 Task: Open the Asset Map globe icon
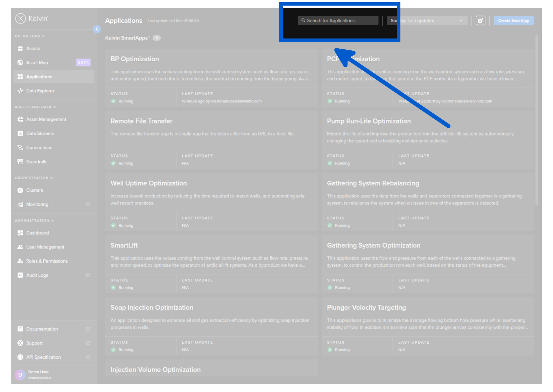(20, 63)
